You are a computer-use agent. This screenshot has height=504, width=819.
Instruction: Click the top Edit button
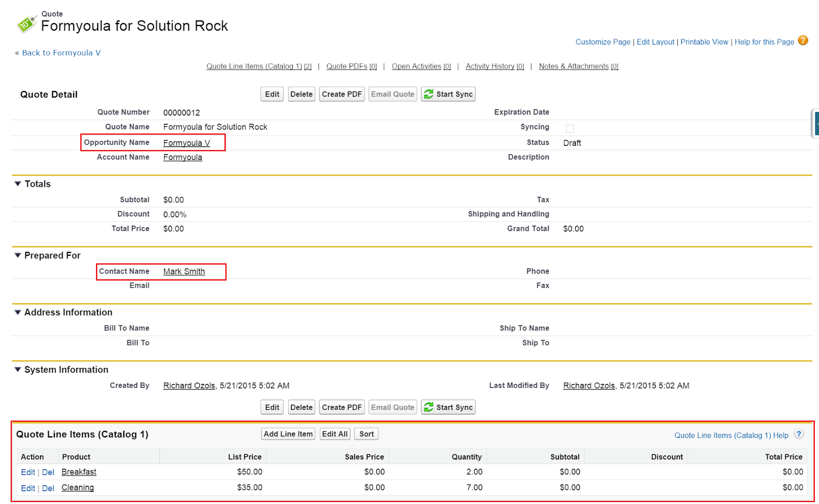coord(272,94)
